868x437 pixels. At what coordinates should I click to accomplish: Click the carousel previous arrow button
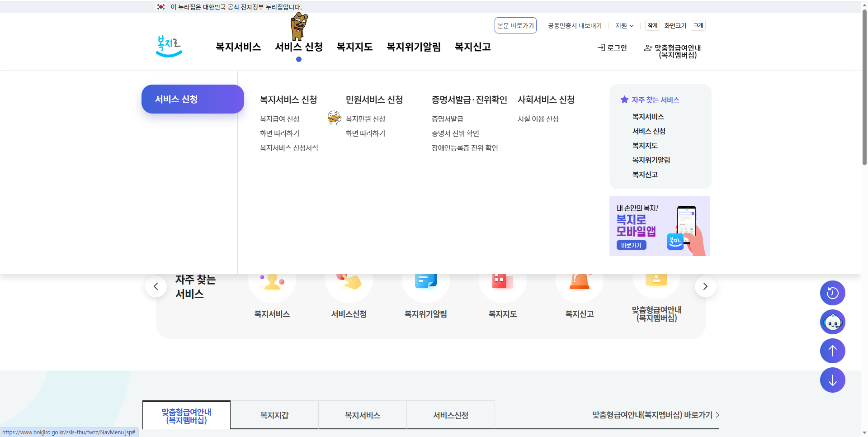point(156,286)
